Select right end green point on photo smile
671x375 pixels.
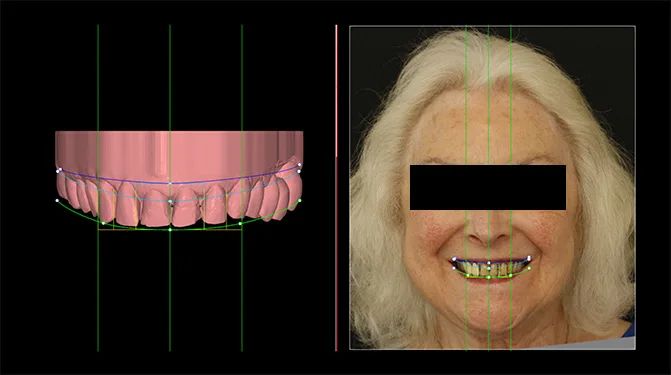click(529, 268)
